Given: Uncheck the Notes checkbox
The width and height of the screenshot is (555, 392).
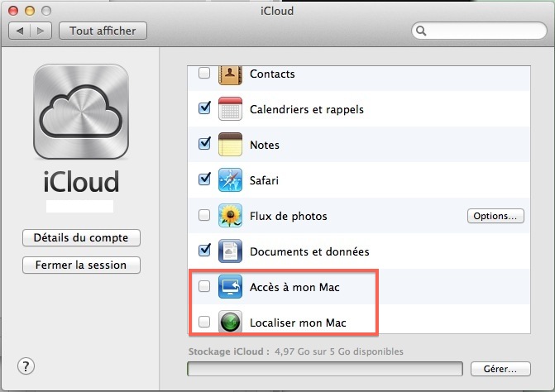Looking at the screenshot, I should (204, 144).
